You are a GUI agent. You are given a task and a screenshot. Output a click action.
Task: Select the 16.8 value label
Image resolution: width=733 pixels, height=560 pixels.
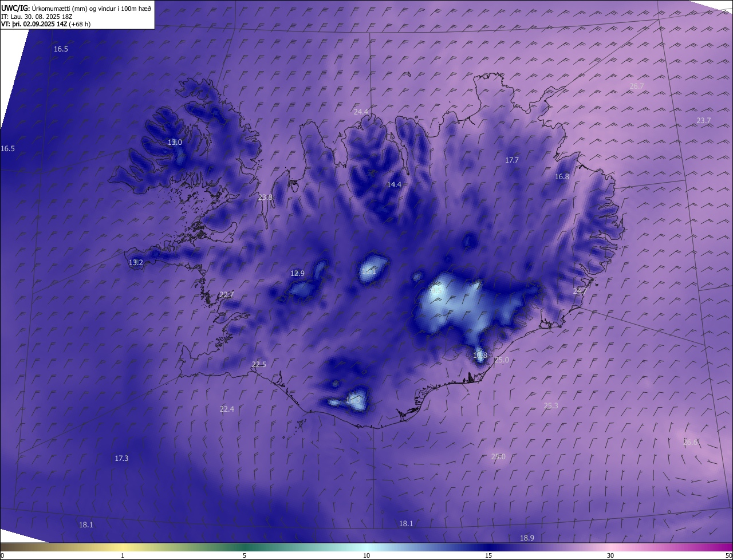pos(562,176)
